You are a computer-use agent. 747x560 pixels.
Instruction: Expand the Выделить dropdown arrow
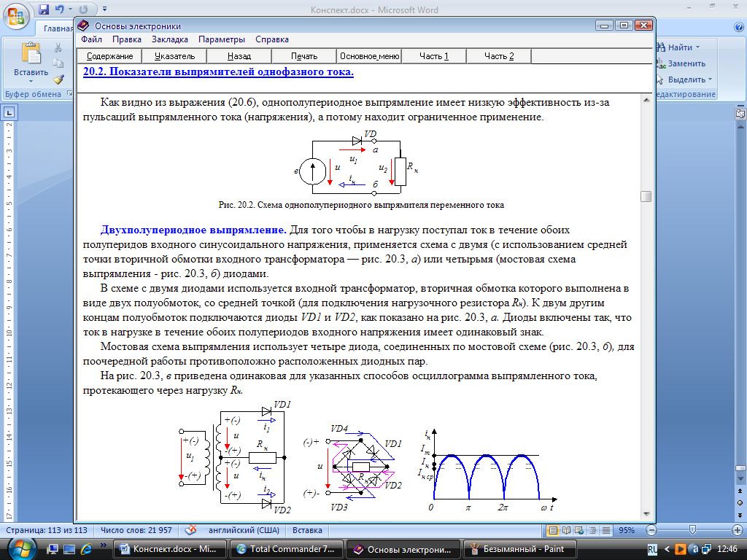[x=710, y=79]
